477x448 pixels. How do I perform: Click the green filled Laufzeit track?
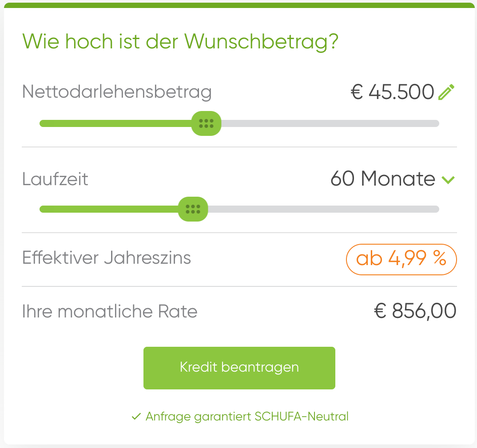tap(109, 209)
